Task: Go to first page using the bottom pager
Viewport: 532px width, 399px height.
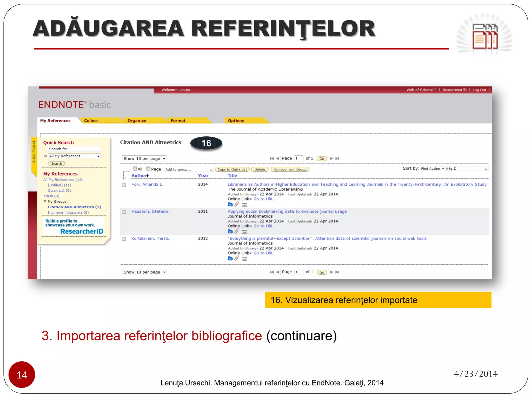Action: tap(272, 272)
